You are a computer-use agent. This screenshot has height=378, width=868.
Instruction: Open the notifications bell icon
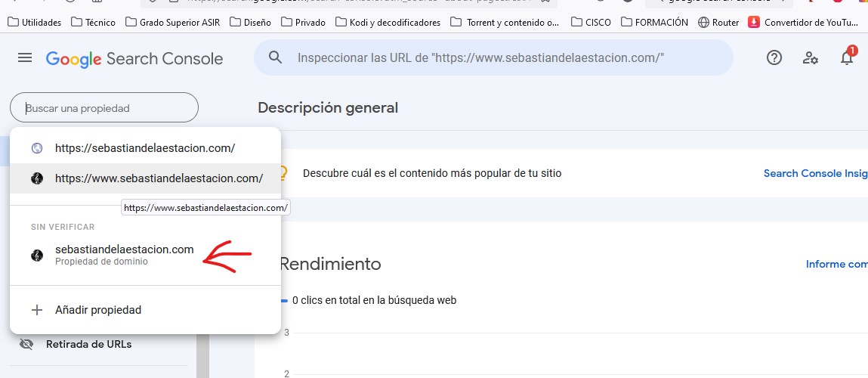point(847,57)
